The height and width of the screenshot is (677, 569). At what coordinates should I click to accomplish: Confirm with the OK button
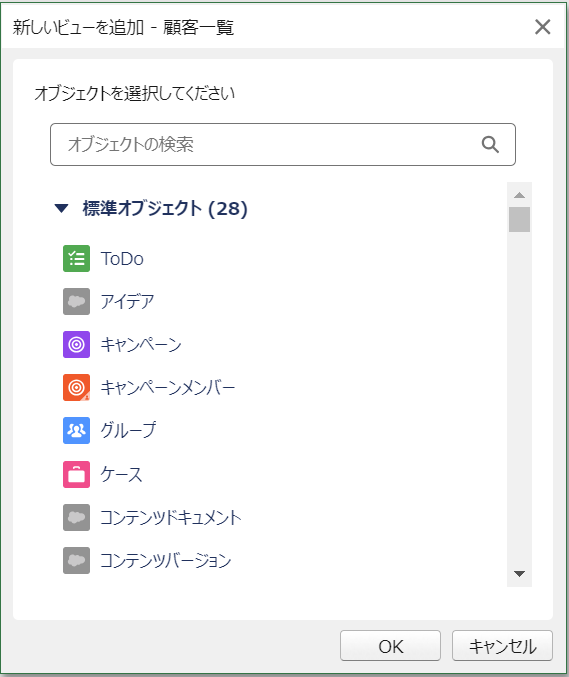tap(390, 646)
